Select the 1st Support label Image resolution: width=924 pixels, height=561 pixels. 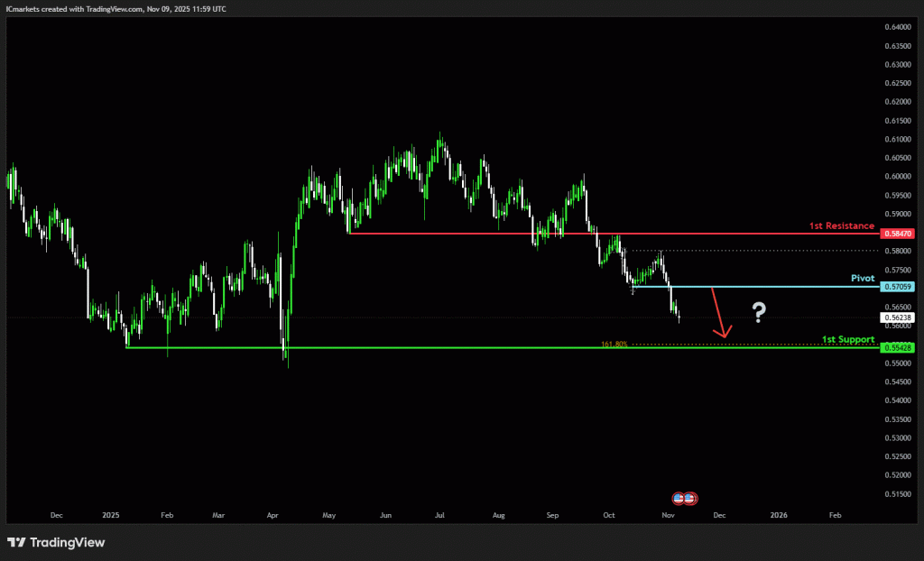point(847,339)
